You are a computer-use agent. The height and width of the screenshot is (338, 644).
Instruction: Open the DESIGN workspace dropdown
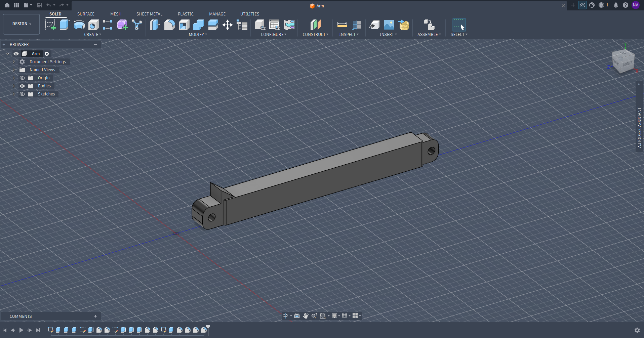click(x=22, y=24)
